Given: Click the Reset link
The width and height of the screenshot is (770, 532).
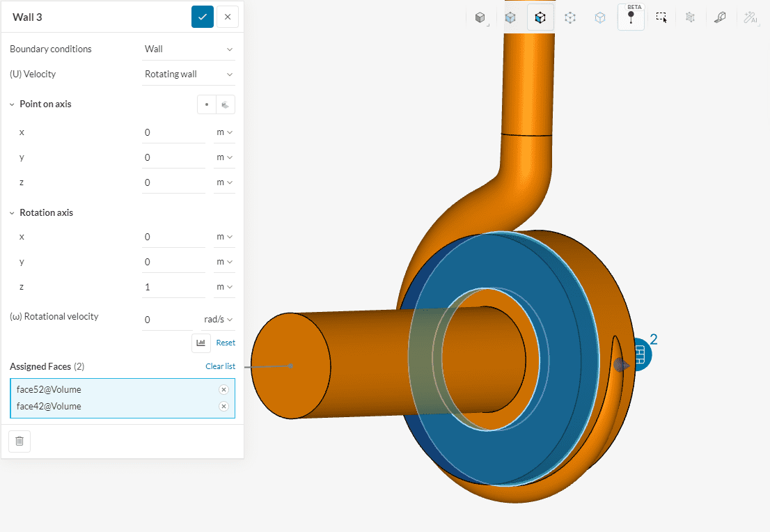Looking at the screenshot, I should [x=226, y=343].
